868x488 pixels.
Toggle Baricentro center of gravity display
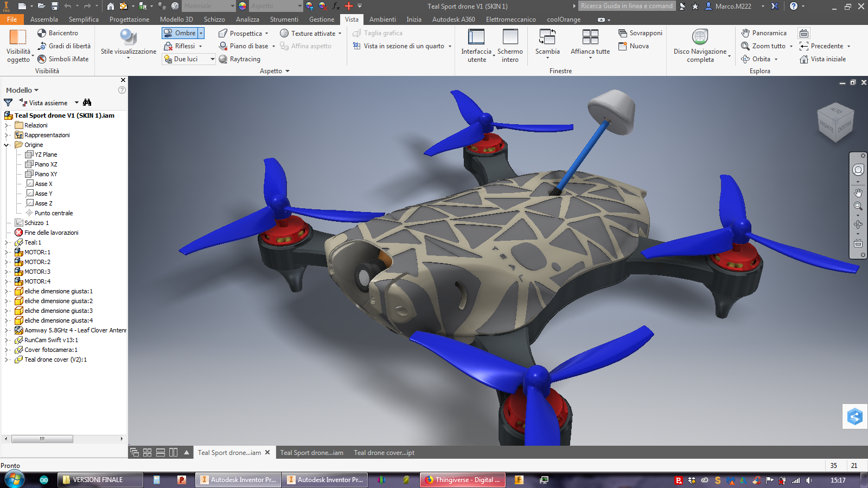[58, 33]
